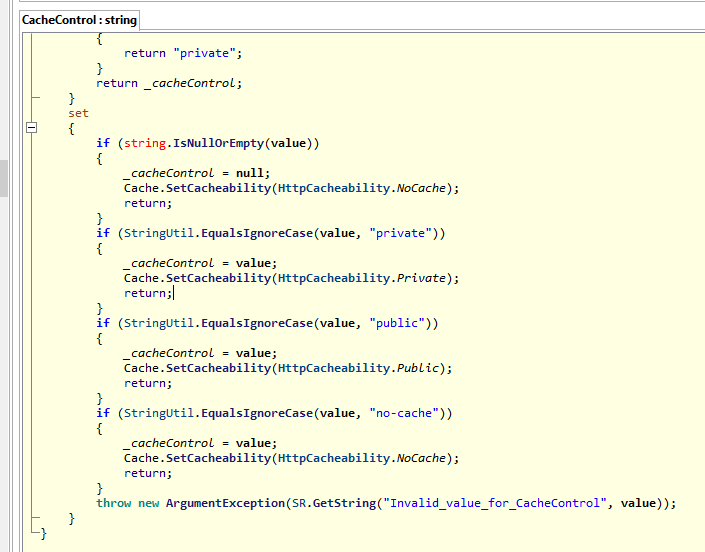Select the "CacheControl : string" tab

coord(80,20)
